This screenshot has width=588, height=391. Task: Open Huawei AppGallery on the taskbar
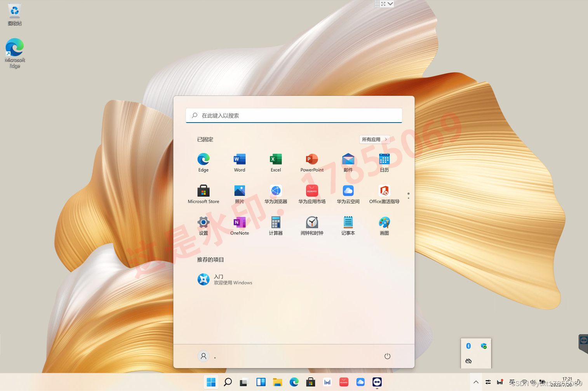tap(344, 382)
